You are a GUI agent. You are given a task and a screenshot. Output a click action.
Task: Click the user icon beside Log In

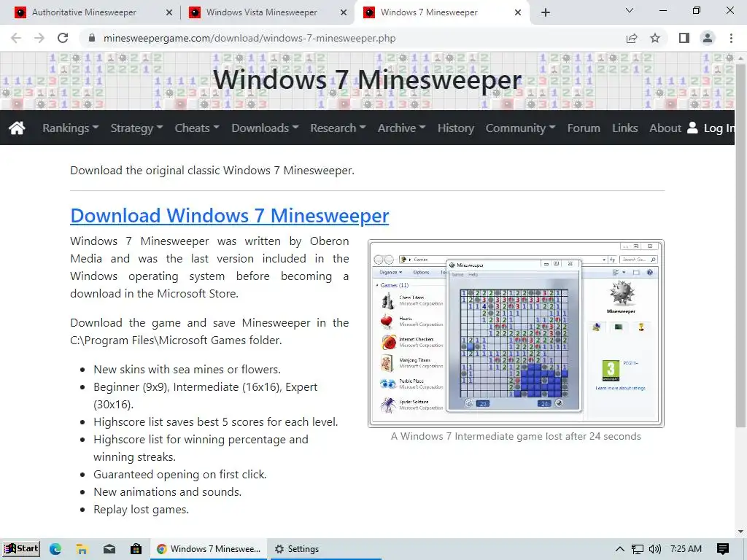pyautogui.click(x=693, y=127)
